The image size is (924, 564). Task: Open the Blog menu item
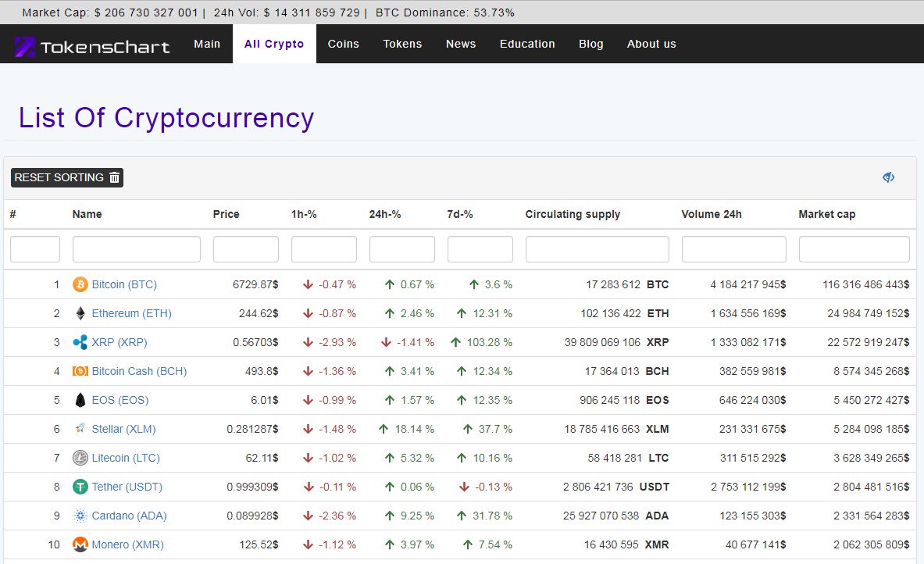click(x=591, y=44)
